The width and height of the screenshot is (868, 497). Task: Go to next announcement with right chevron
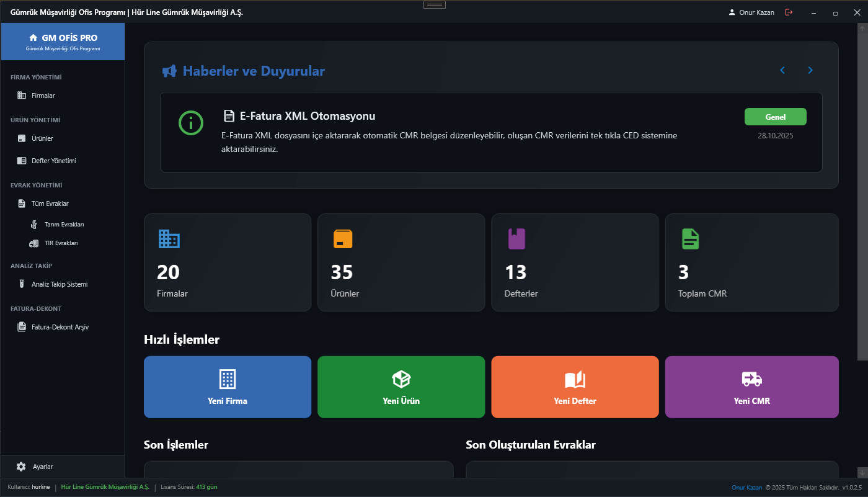click(810, 71)
